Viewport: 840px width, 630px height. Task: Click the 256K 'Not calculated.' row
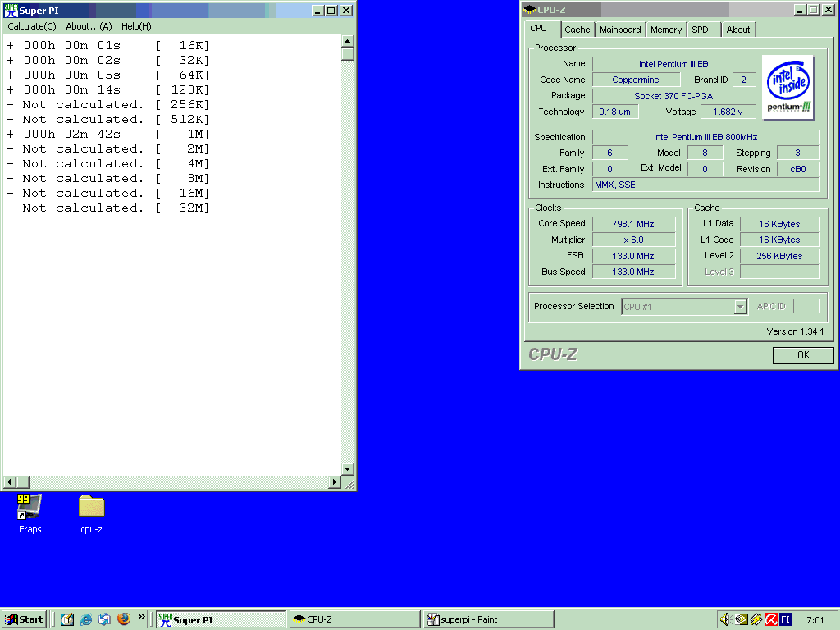(107, 104)
